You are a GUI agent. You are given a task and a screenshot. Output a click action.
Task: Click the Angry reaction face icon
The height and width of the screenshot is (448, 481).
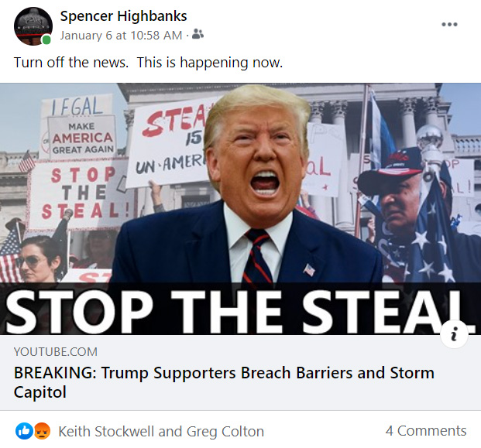click(42, 431)
